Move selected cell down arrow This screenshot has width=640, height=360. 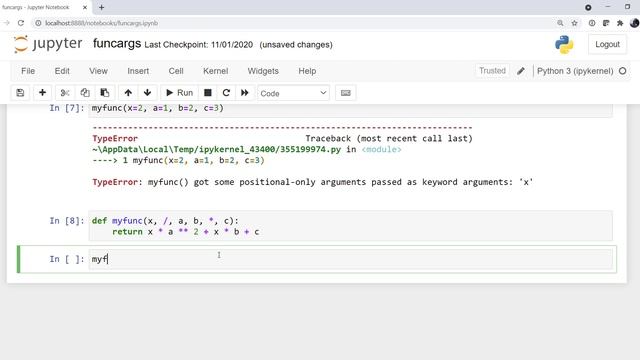[147, 93]
